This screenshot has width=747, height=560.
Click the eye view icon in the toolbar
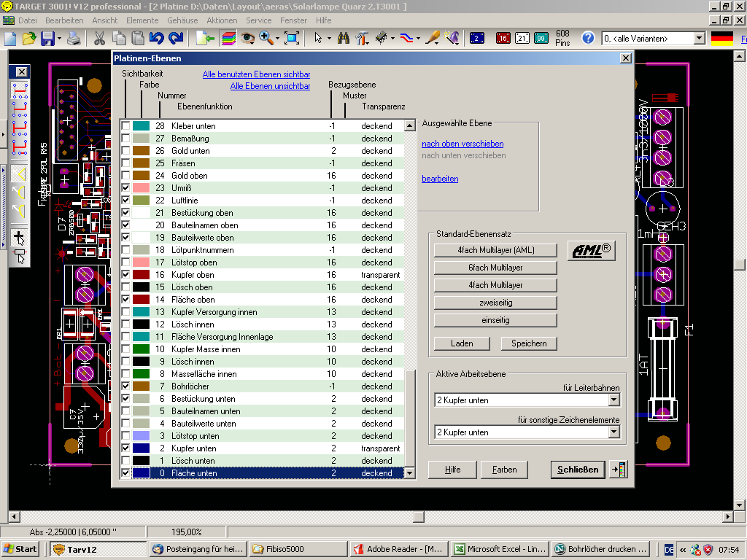[247, 38]
